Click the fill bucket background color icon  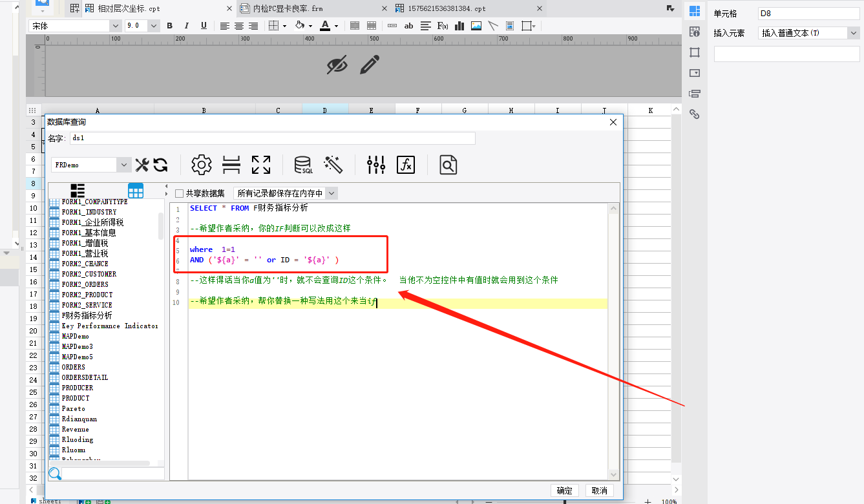299,26
